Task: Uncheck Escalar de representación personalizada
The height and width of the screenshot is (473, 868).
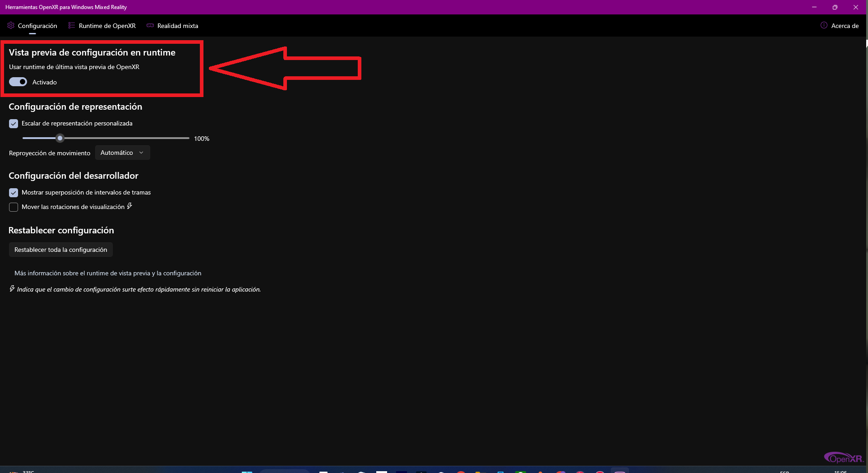Action: (14, 124)
